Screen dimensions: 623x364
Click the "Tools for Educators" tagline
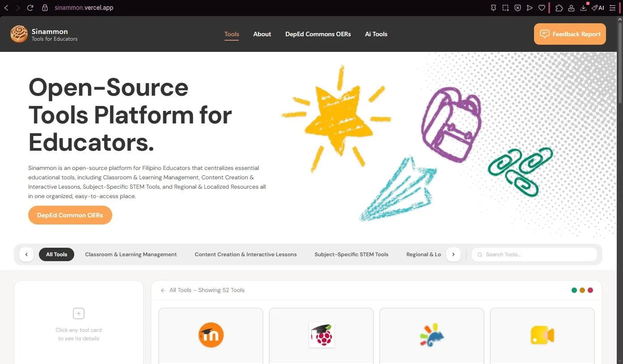coord(55,39)
